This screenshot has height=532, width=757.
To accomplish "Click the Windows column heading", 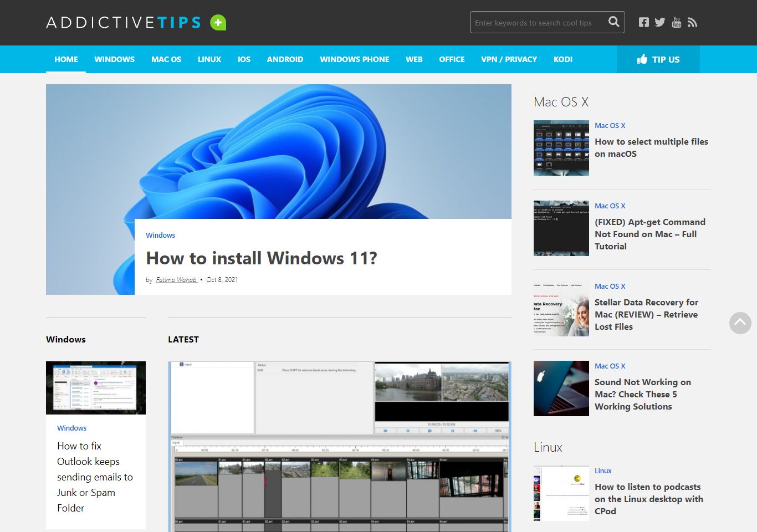I will [66, 339].
